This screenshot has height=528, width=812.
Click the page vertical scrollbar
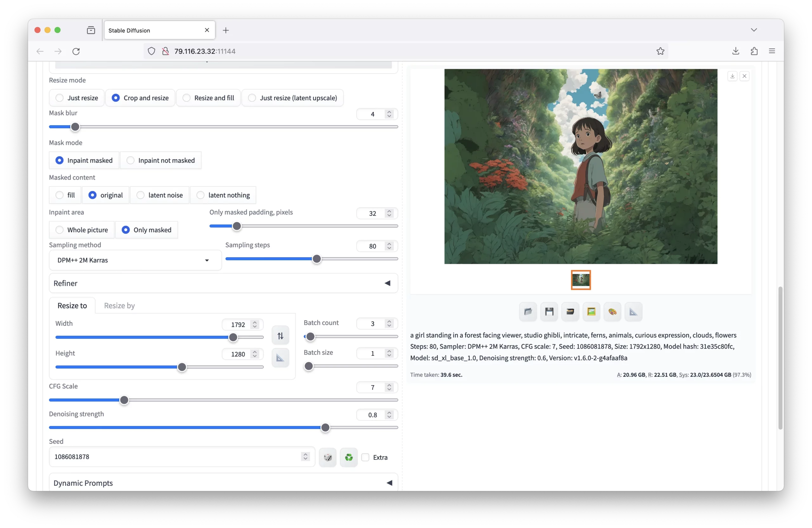pos(780,358)
